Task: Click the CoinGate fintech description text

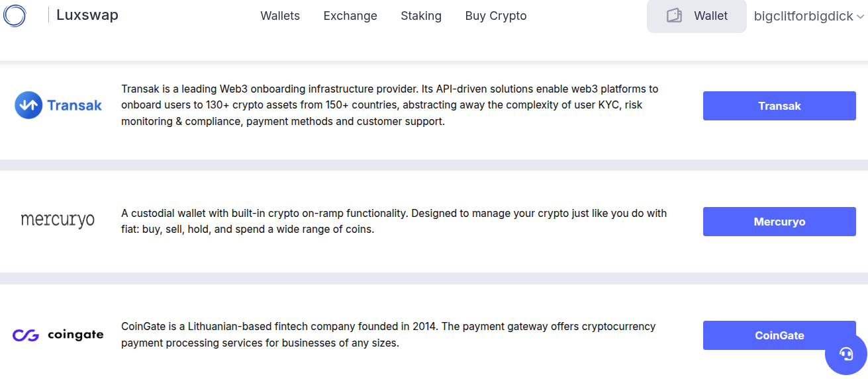Action: point(388,335)
